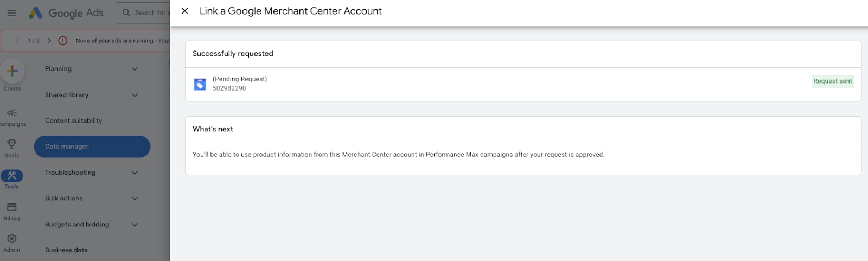The width and height of the screenshot is (868, 261).
Task: Open the Goals trophy icon
Action: click(11, 144)
